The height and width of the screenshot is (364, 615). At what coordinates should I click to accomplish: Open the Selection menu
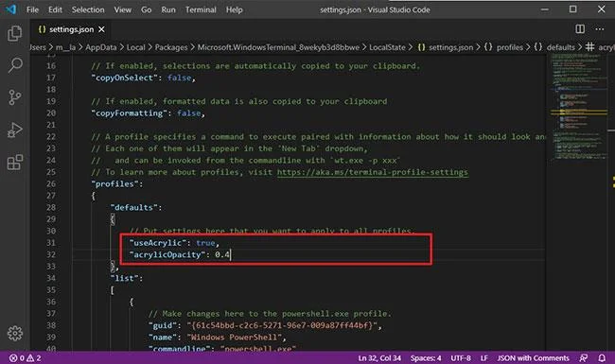pyautogui.click(x=88, y=9)
